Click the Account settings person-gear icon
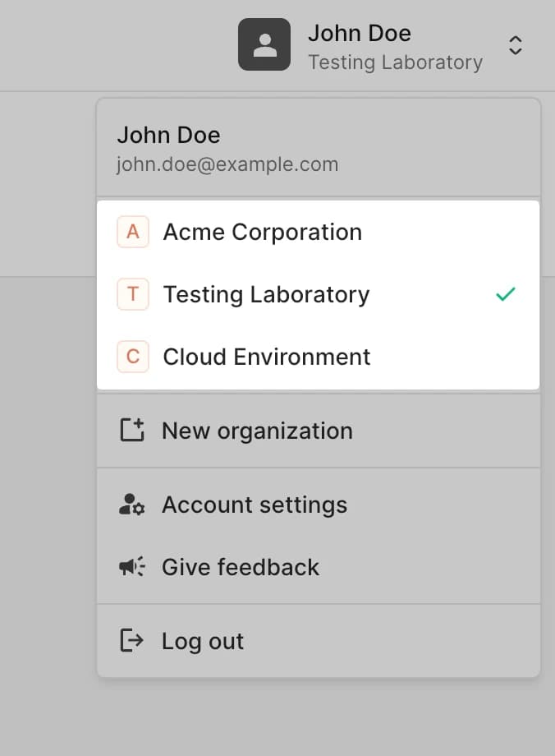 pyautogui.click(x=131, y=505)
